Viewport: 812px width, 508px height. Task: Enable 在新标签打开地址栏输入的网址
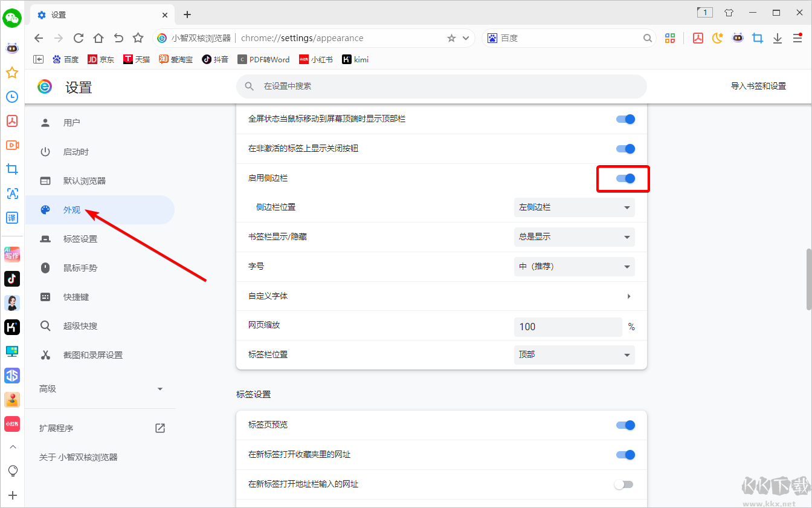pos(624,484)
